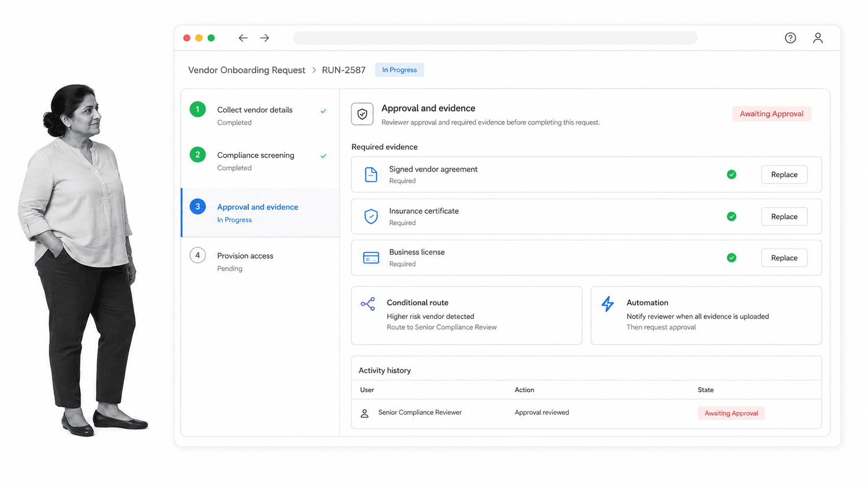
Task: Select the Approval and evidence step
Action: (x=260, y=213)
